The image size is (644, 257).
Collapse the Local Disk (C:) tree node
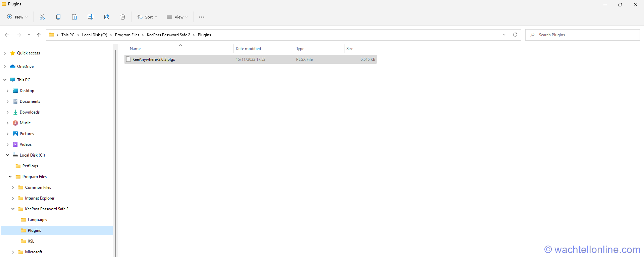tap(7, 155)
